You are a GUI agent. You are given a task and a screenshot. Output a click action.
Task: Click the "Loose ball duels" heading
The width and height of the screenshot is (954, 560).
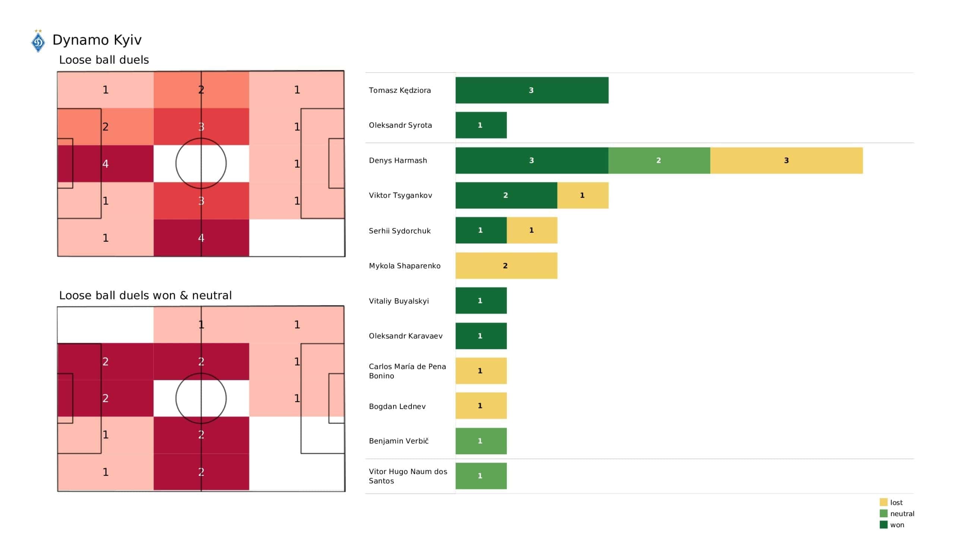click(x=104, y=60)
